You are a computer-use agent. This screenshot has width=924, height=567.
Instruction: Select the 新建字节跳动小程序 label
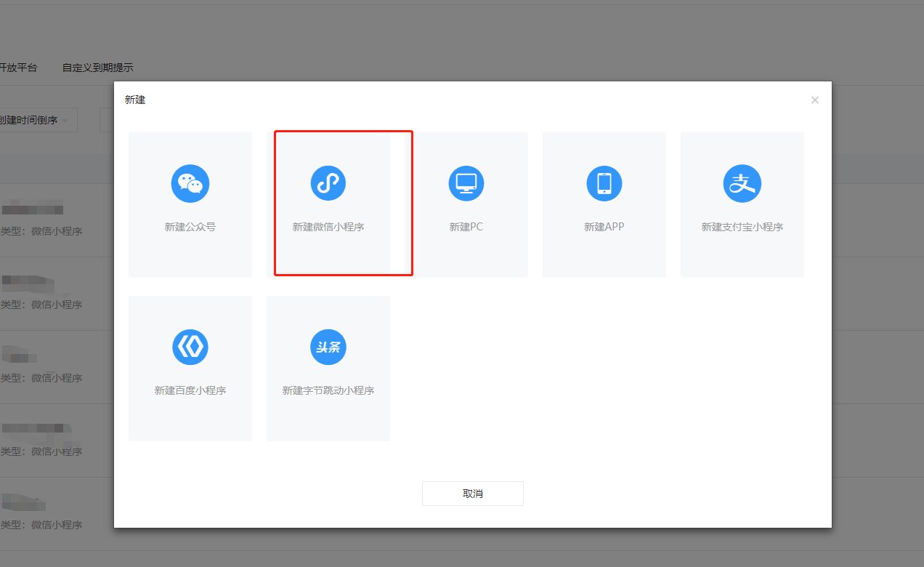[328, 390]
